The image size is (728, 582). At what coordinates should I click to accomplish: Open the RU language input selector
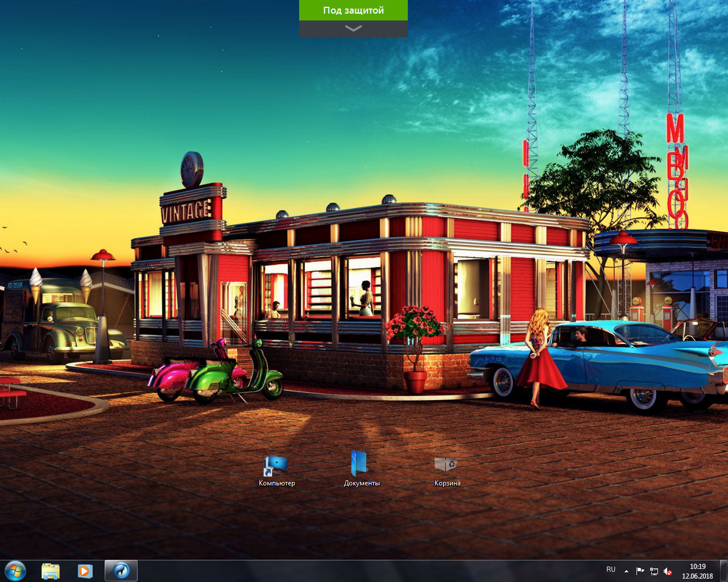coord(611,569)
